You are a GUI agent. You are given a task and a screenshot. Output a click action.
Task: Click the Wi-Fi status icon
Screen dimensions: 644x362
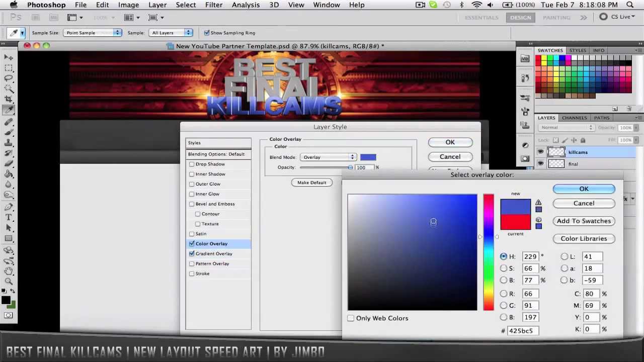(476, 5)
